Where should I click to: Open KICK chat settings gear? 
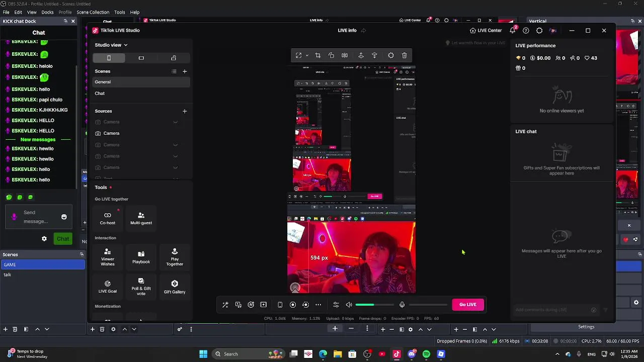click(x=44, y=239)
